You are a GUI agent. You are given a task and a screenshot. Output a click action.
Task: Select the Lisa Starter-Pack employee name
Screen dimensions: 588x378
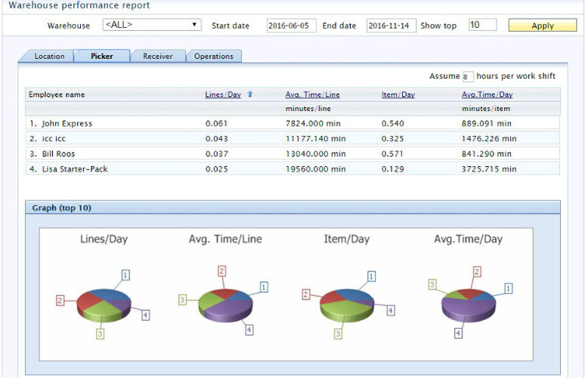click(75, 169)
